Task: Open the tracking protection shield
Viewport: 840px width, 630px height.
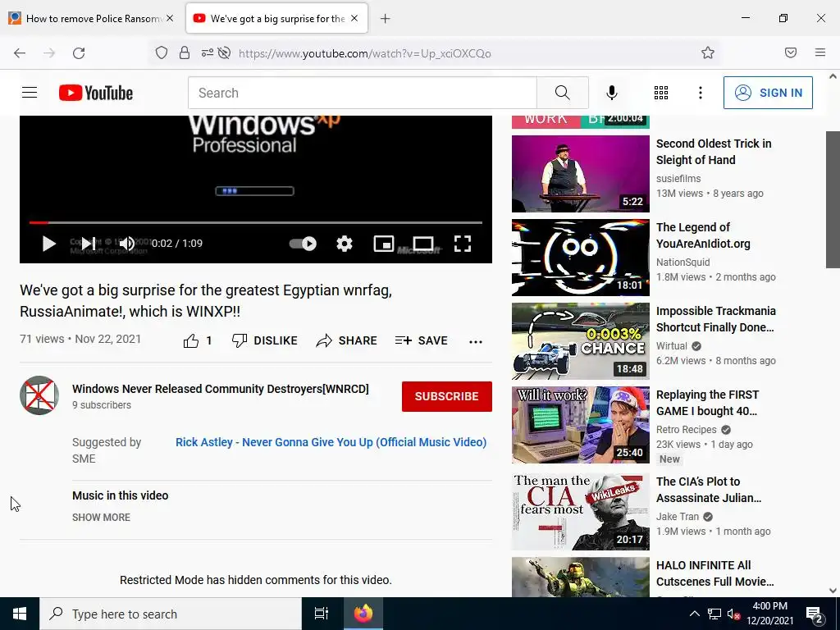Action: pyautogui.click(x=162, y=52)
